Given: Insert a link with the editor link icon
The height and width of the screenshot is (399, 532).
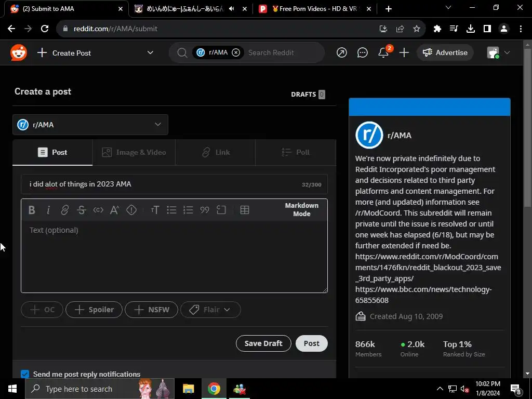Looking at the screenshot, I should (x=65, y=210).
